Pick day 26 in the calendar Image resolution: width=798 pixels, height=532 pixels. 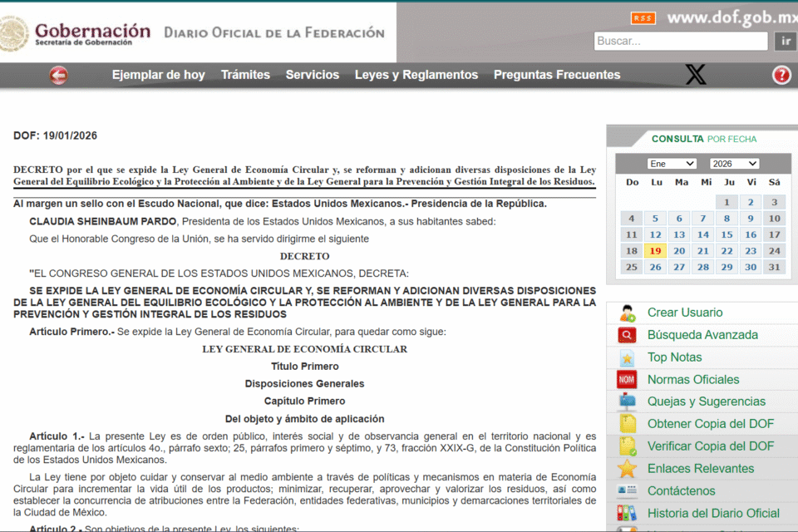tap(655, 267)
